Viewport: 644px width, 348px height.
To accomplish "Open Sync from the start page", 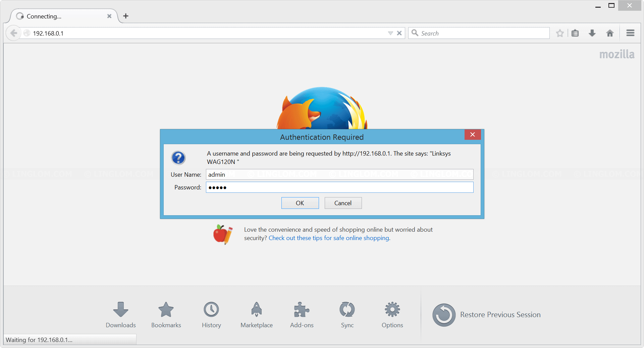I will point(347,314).
